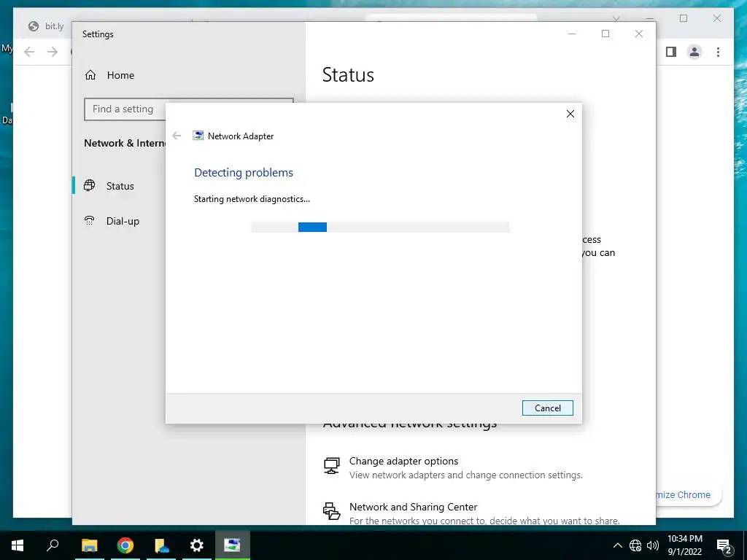Select the bit.ly Chrome tab
The image size is (747, 560).
point(46,26)
